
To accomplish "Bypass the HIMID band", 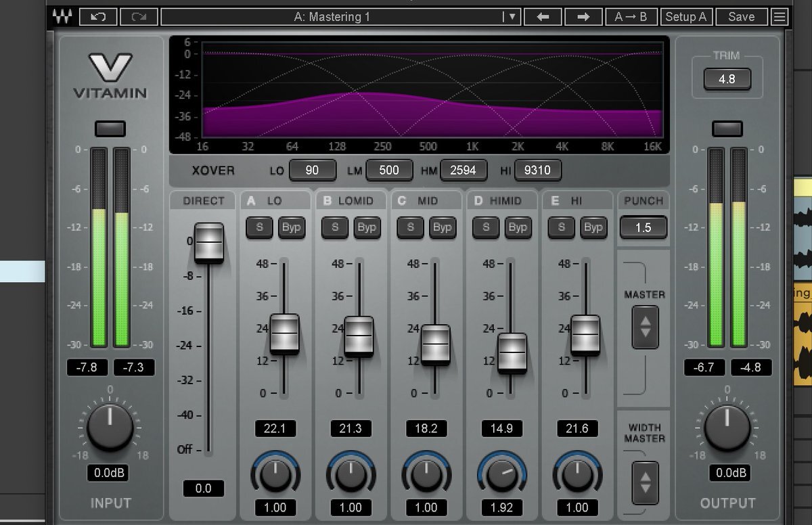I will coord(518,227).
